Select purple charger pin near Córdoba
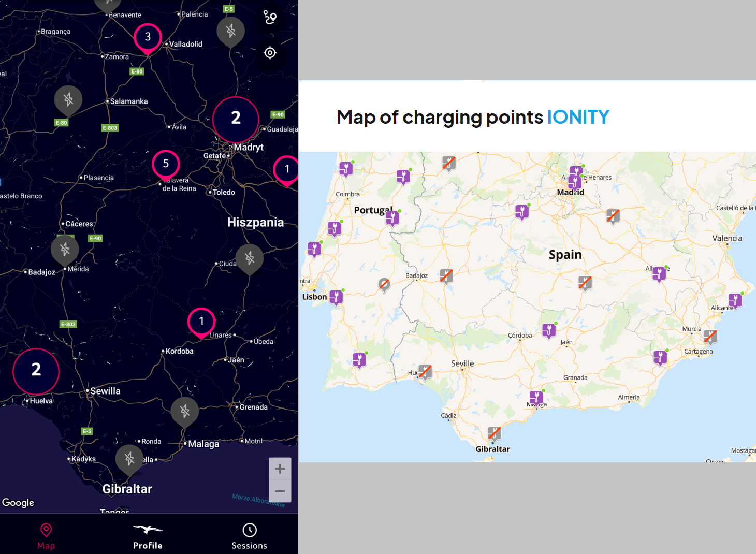 (x=549, y=330)
